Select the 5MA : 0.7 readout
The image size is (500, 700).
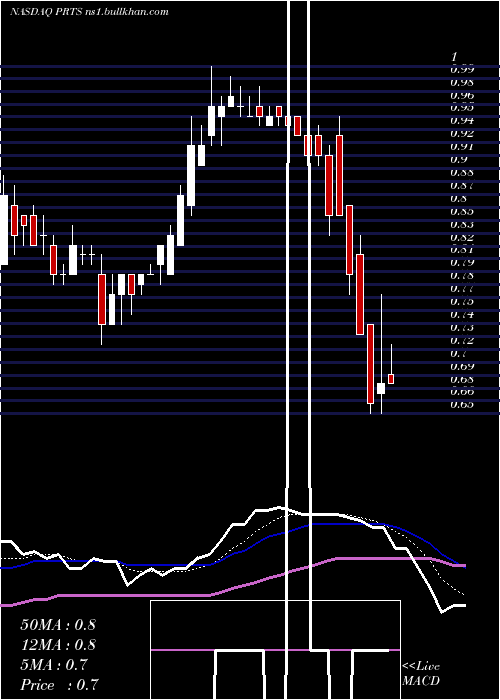pyautogui.click(x=54, y=665)
